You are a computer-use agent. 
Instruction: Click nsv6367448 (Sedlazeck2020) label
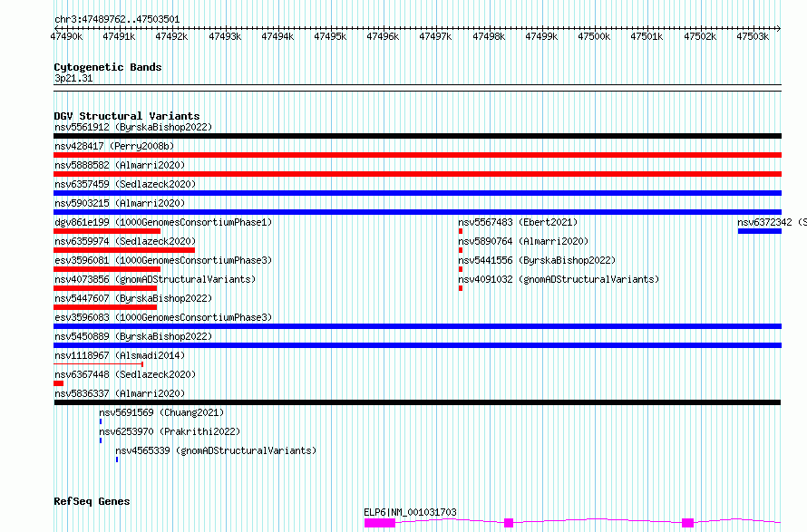125,374
